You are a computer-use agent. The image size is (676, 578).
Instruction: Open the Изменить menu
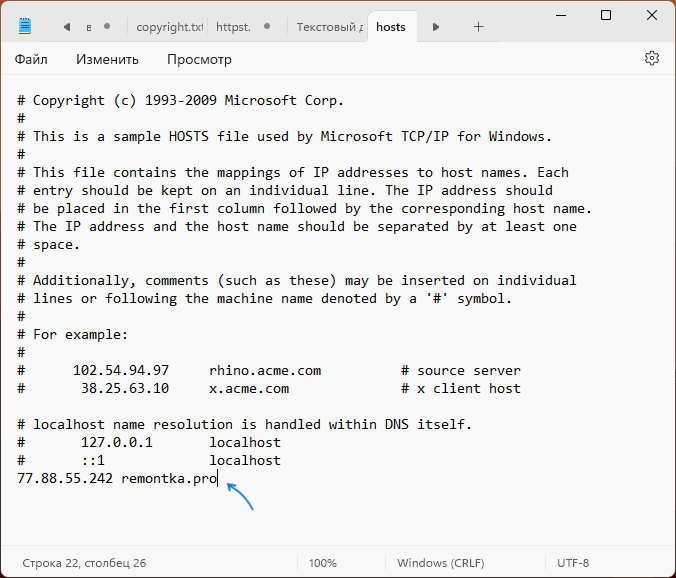(107, 59)
